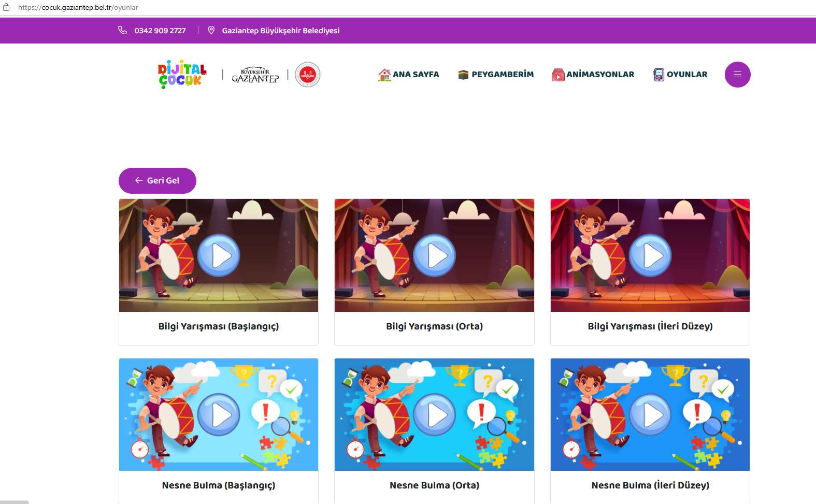Go to ANİMASYONLAR section
Screen dimensions: 816x504
click(x=593, y=75)
